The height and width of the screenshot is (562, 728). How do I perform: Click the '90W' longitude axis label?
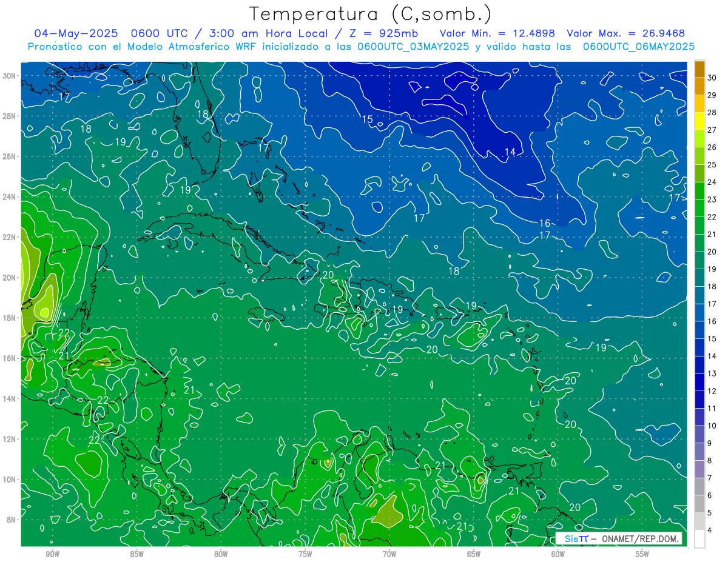[x=52, y=554]
